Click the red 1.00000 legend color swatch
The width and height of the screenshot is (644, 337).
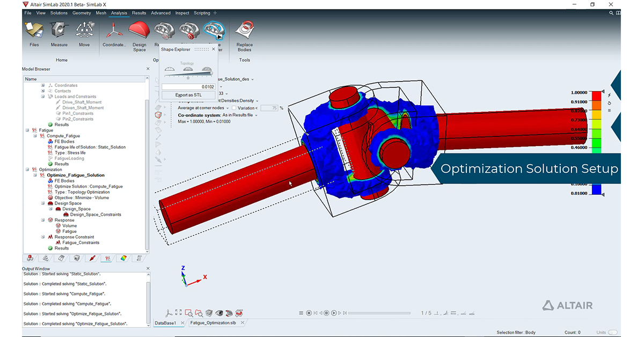596,96
